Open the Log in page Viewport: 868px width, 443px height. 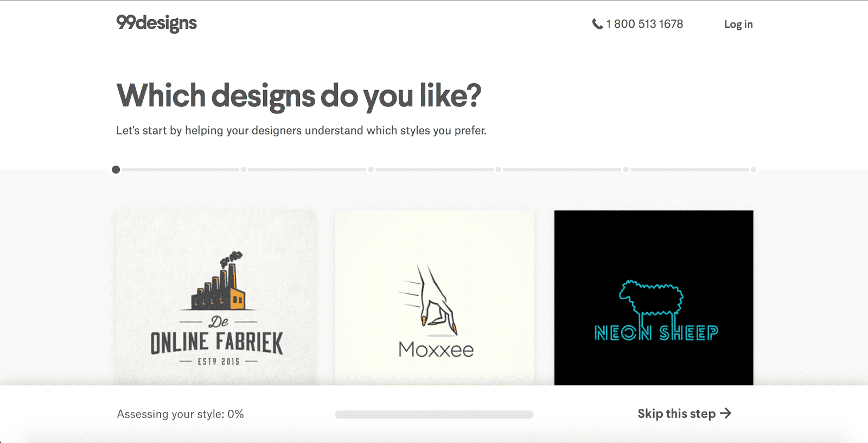(x=738, y=24)
